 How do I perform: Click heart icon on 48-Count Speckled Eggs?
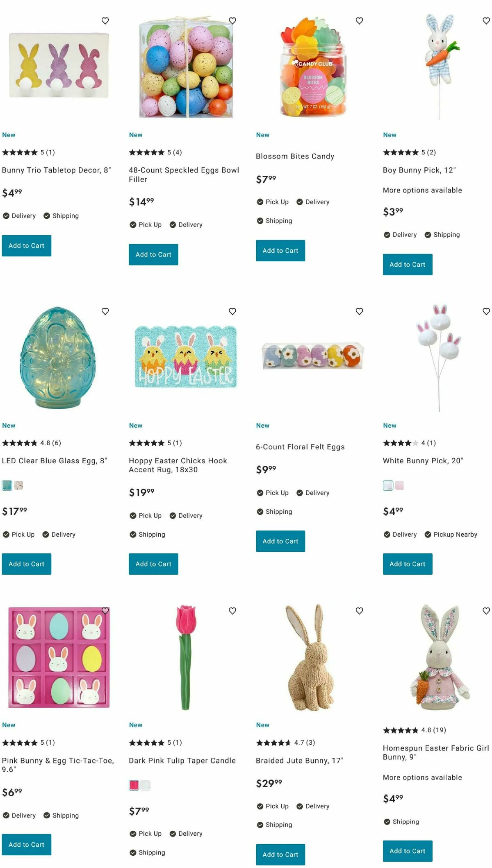tap(232, 20)
